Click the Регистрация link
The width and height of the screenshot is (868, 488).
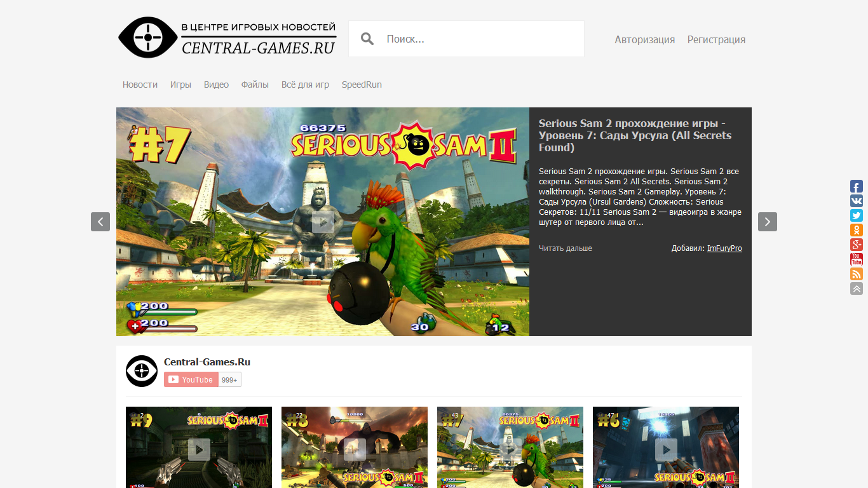[716, 39]
